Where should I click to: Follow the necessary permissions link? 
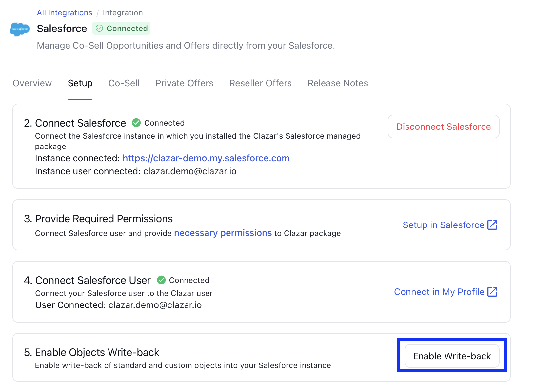coord(223,233)
